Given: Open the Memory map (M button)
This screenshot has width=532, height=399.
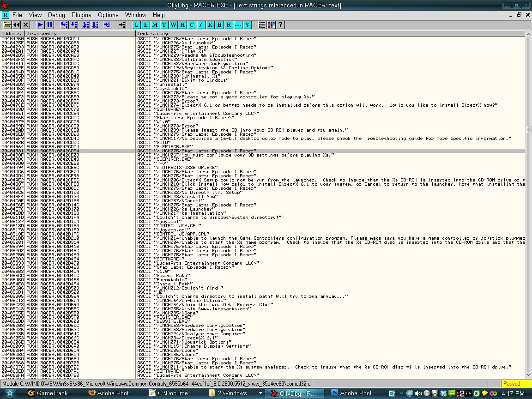Looking at the screenshot, I should (155, 25).
